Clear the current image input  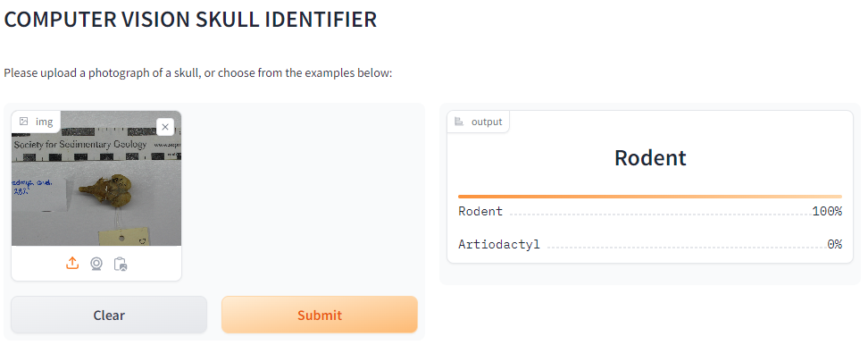109,315
